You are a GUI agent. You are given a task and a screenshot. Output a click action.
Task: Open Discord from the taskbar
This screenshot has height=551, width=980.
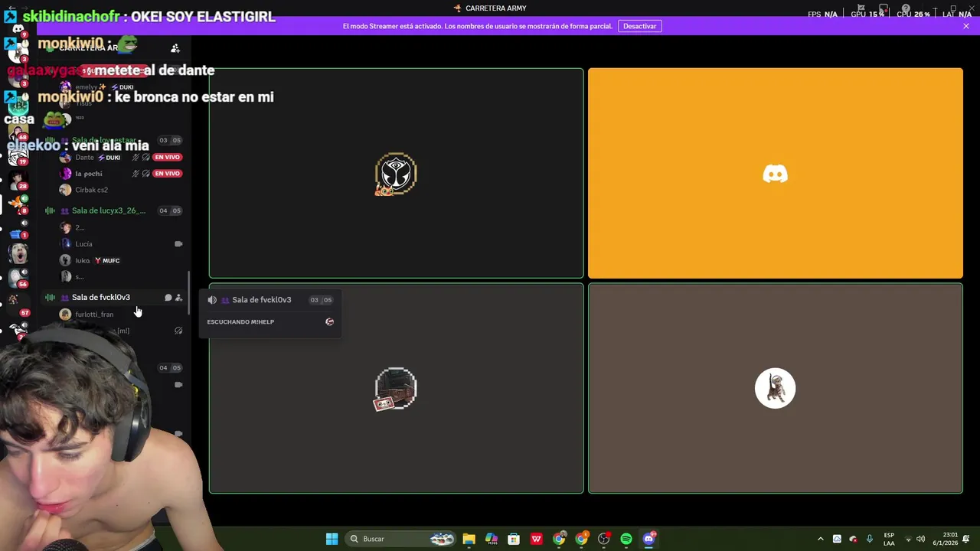coord(648,539)
